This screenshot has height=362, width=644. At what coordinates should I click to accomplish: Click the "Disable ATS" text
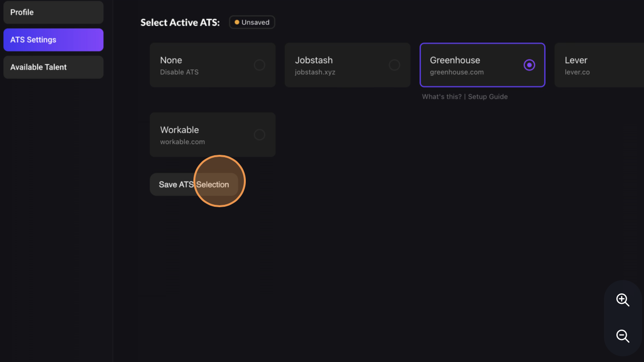tap(179, 72)
